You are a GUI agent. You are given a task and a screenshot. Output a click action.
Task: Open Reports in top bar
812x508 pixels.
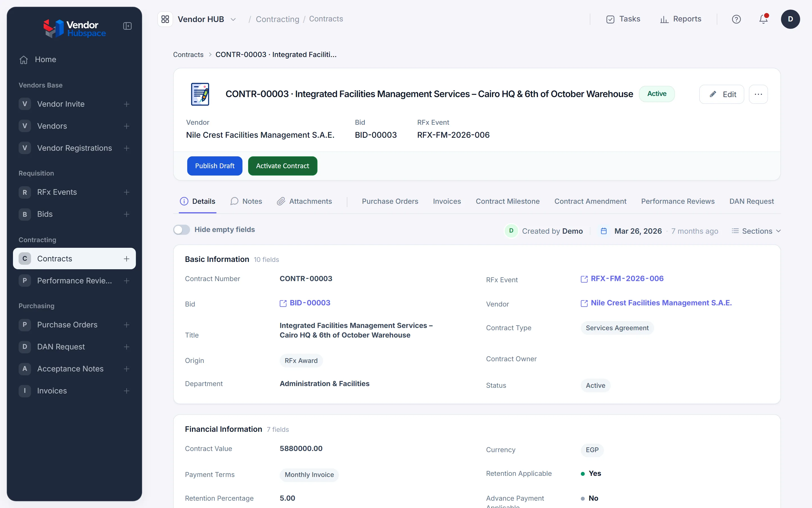pyautogui.click(x=680, y=19)
